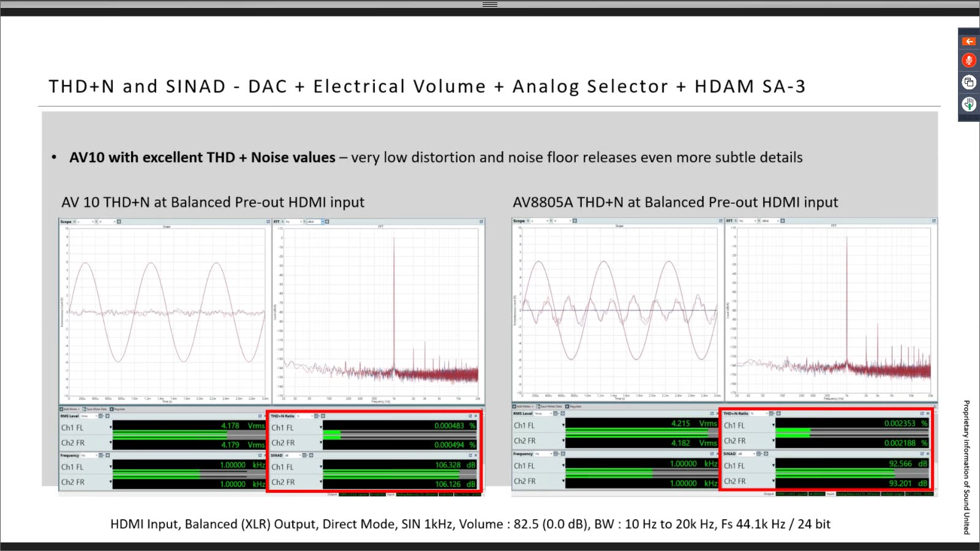The width and height of the screenshot is (980, 551).
Task: Close the AV 10 SINAD meter
Action: 476,455
